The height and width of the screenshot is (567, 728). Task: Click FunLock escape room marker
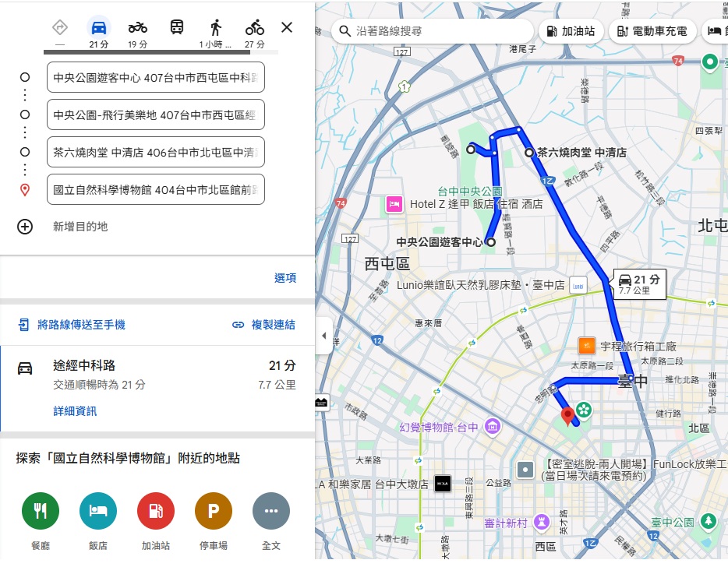click(x=525, y=470)
